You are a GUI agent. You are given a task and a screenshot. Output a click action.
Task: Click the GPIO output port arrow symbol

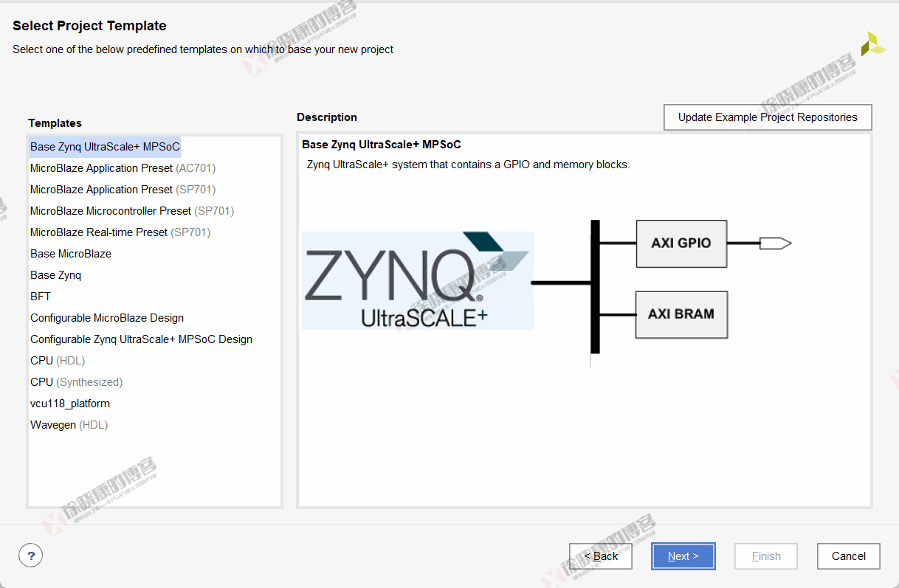tap(776, 243)
